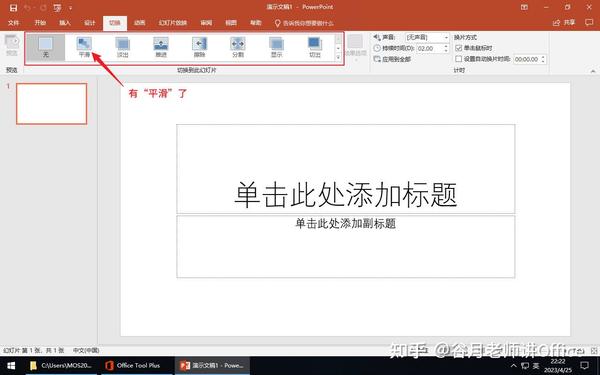Switch to the File Explorer taskbar window

click(x=61, y=366)
